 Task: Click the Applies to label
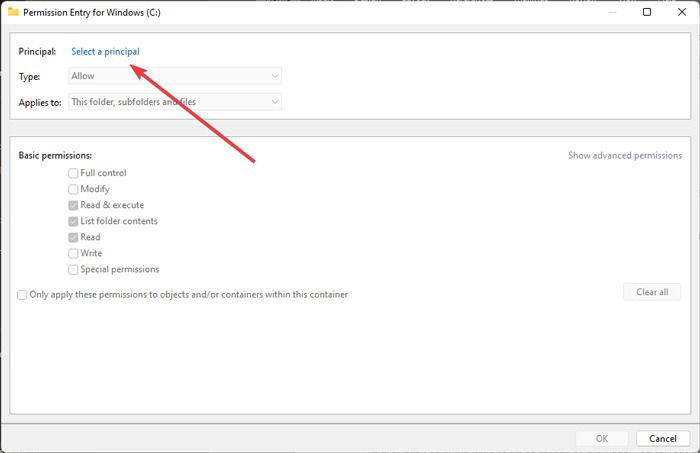(x=40, y=103)
